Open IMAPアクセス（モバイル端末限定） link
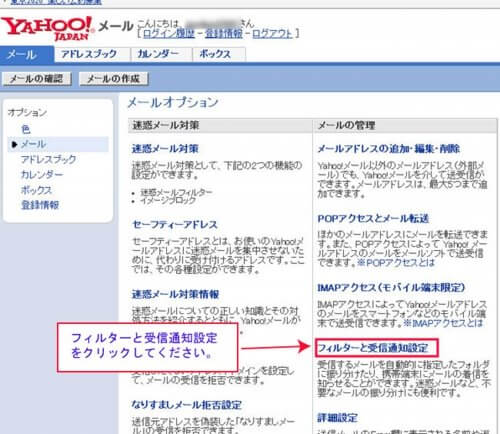The image size is (500, 434). click(x=391, y=287)
